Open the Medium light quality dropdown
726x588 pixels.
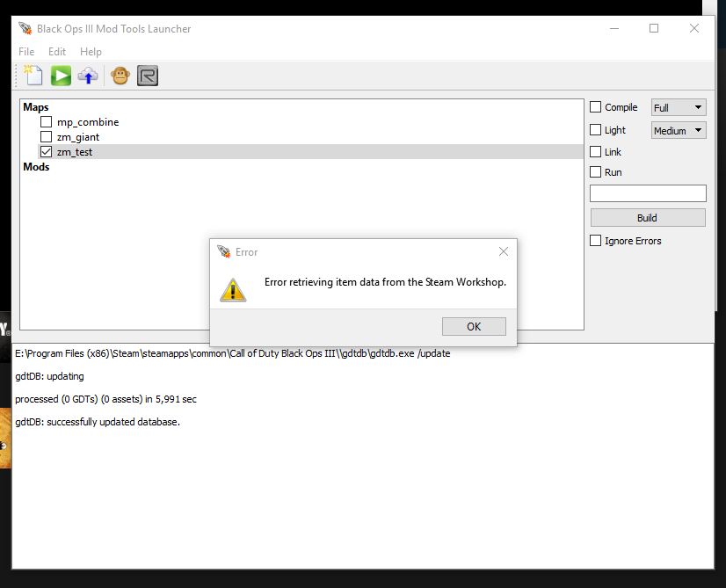pyautogui.click(x=679, y=131)
